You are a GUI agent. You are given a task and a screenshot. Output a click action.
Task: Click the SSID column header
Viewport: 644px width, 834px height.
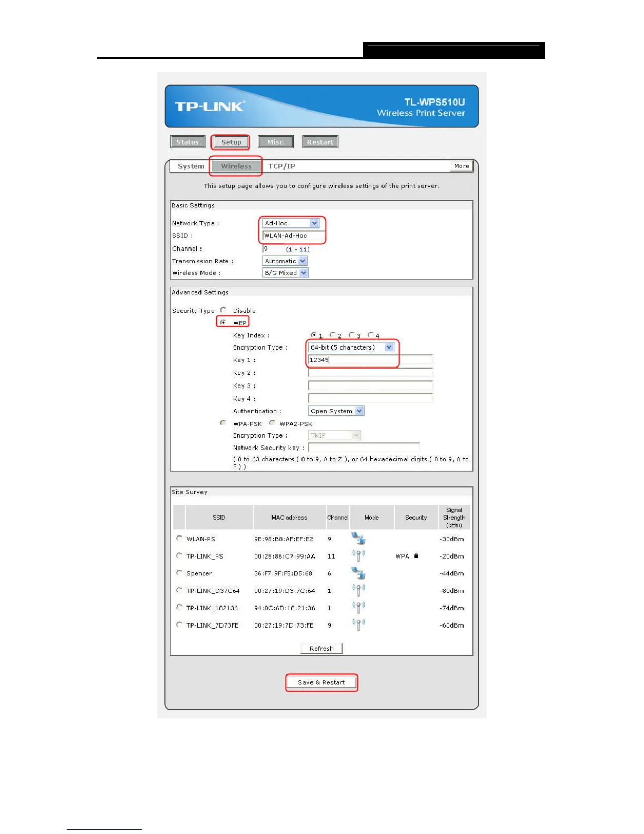[x=219, y=518]
